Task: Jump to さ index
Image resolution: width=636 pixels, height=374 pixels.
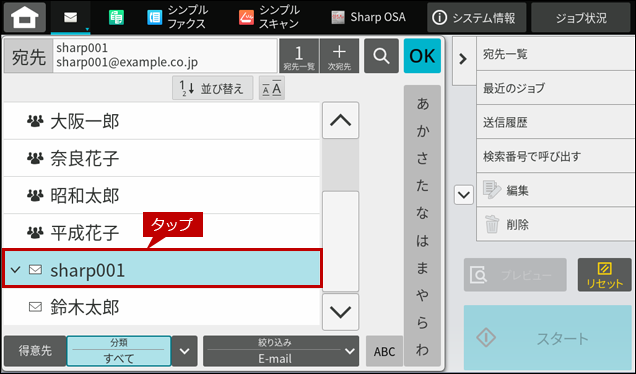Action: (422, 158)
